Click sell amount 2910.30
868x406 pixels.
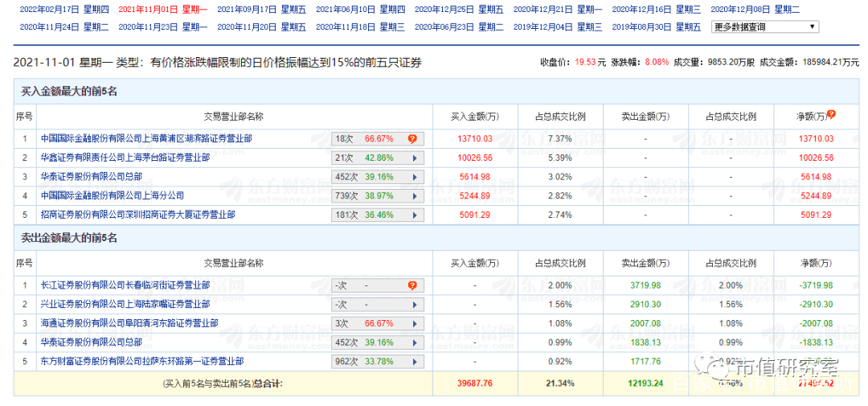645,304
